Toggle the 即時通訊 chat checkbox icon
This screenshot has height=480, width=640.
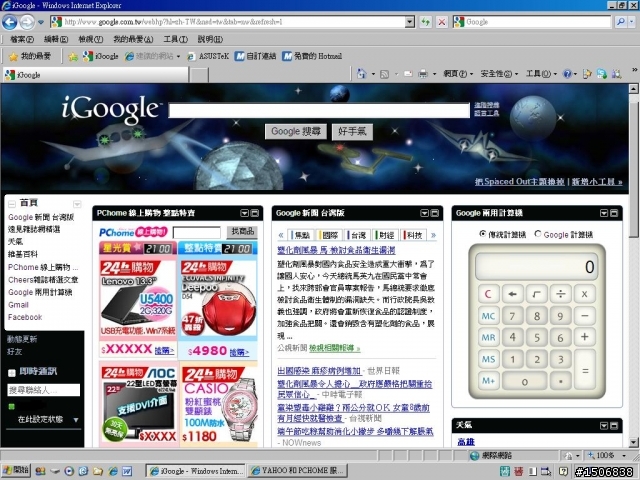[x=12, y=372]
